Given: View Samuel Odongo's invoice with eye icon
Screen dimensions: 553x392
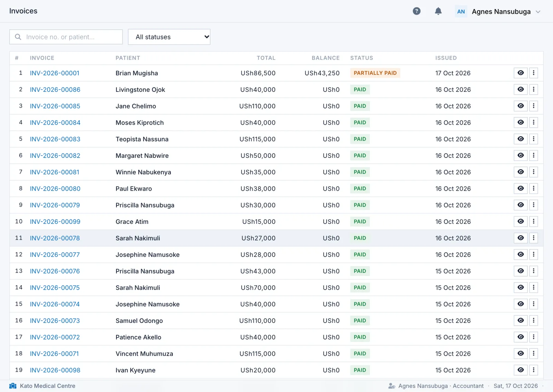Looking at the screenshot, I should coord(521,321).
